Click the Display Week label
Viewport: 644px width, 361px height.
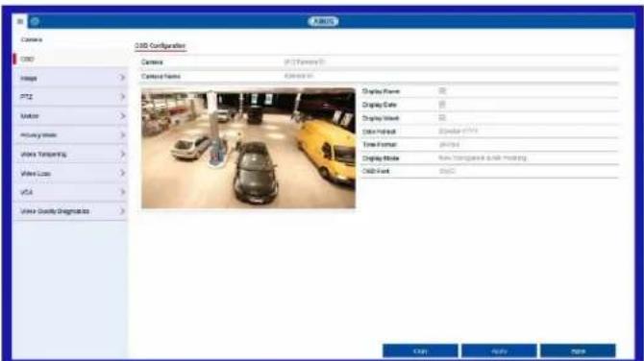click(381, 118)
